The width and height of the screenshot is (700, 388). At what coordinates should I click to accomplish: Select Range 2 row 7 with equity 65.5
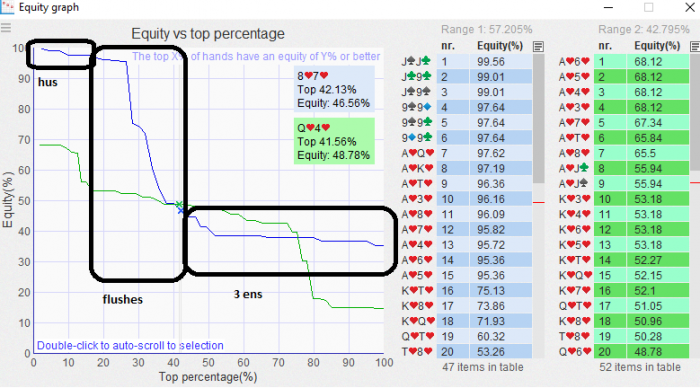623,153
